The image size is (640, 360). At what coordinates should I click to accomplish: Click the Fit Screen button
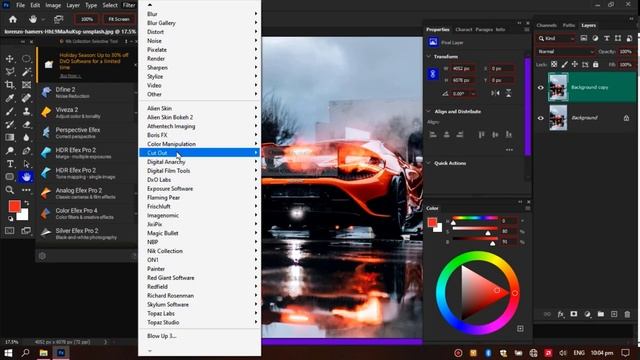[119, 19]
